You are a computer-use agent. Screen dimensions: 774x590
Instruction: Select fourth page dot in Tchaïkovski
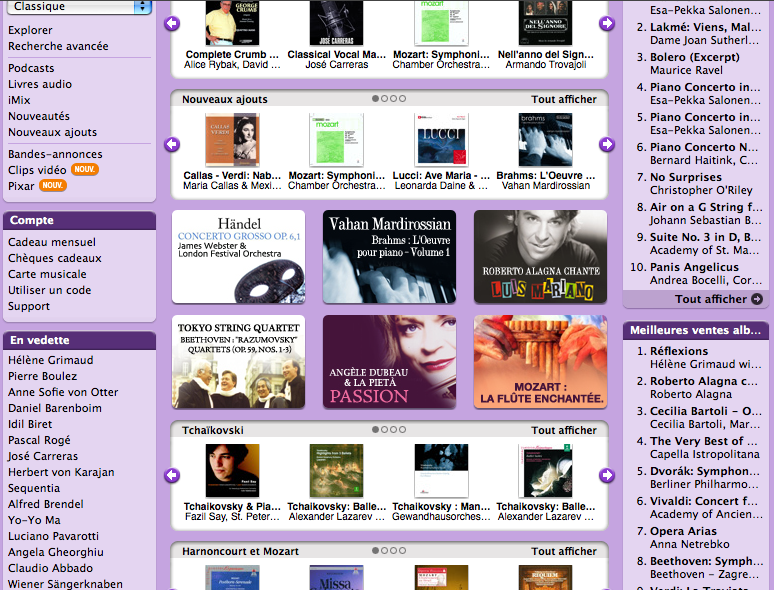pos(402,430)
